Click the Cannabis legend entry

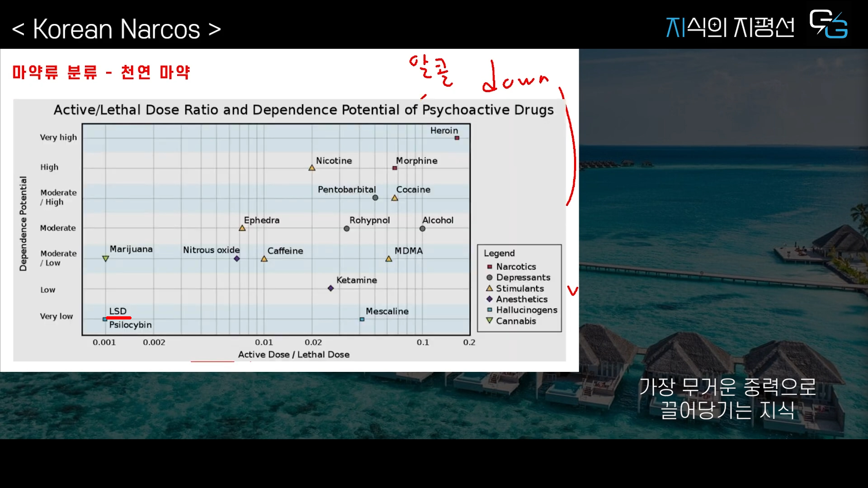515,321
